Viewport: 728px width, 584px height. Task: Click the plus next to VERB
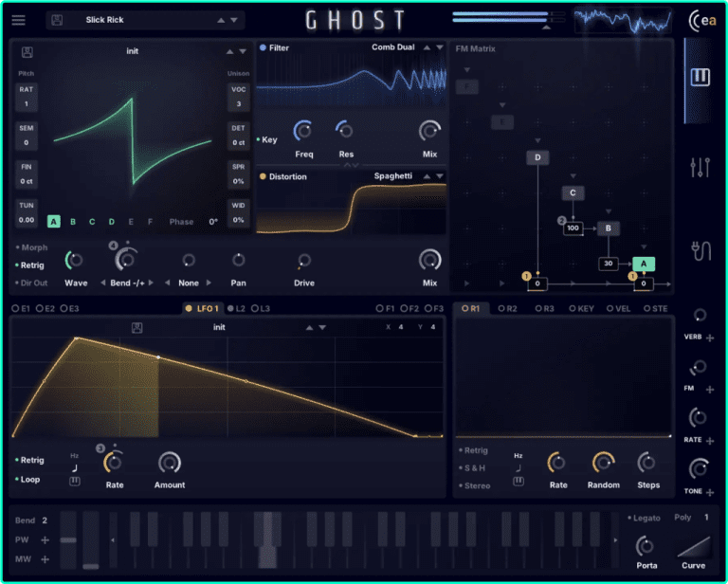[710, 338]
